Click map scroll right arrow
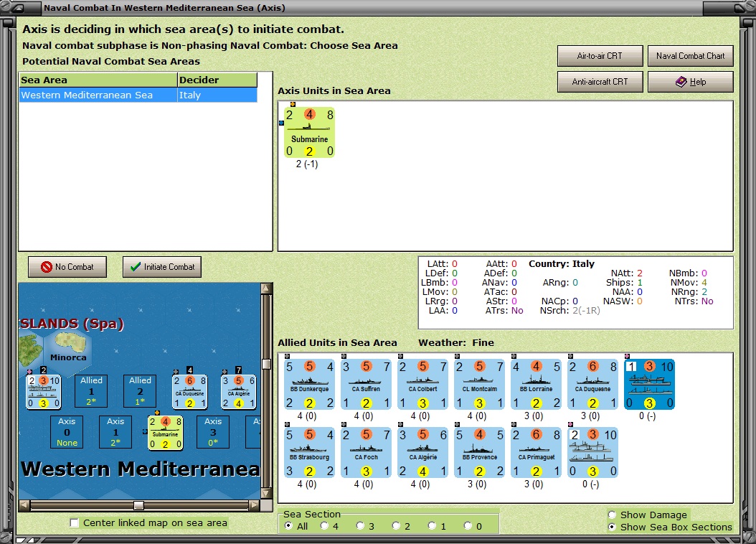This screenshot has width=756, height=544. point(254,505)
